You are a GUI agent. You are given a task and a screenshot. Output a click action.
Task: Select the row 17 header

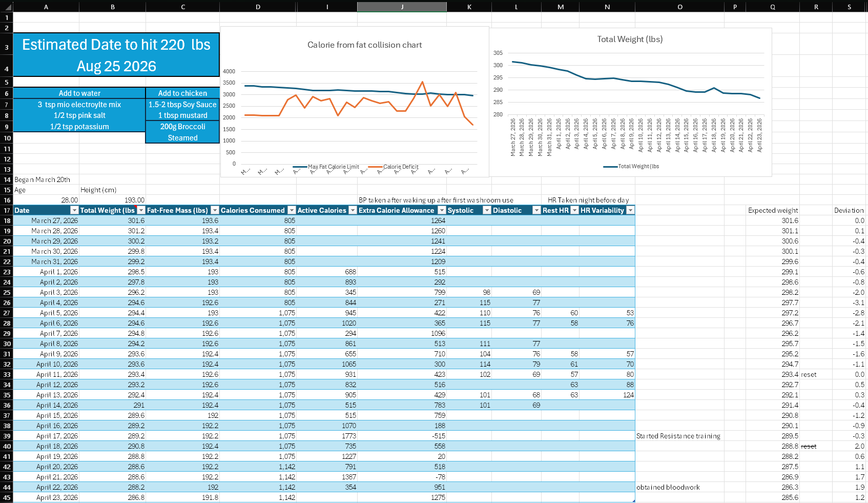click(x=7, y=210)
